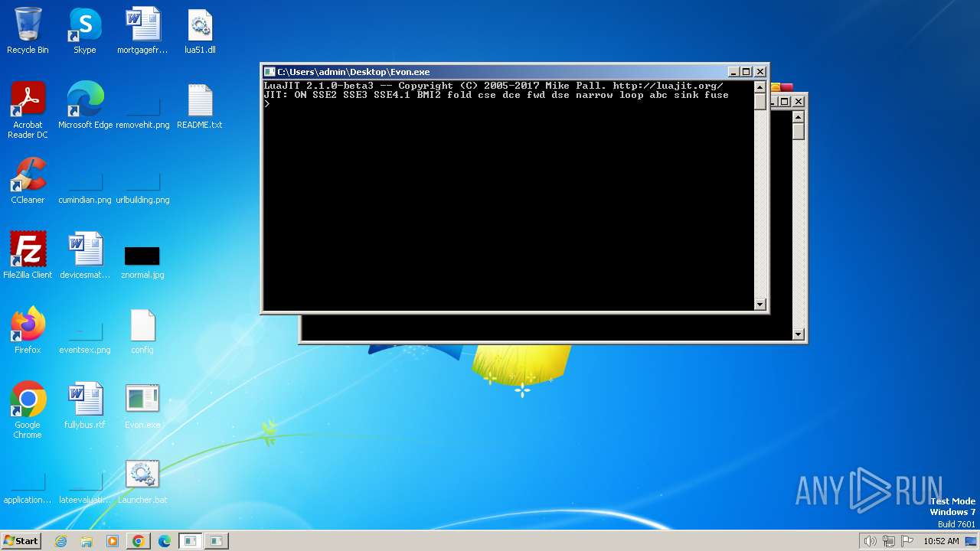Click the Evon.exe console title bar
Screen dimensions: 980x551
point(499,71)
